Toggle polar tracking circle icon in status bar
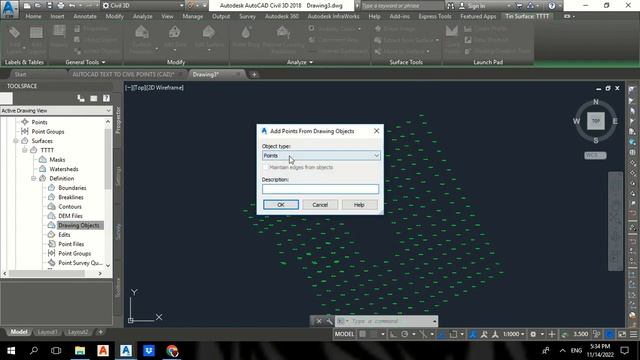Image resolution: width=640 pixels, height=360 pixels. coord(404,334)
